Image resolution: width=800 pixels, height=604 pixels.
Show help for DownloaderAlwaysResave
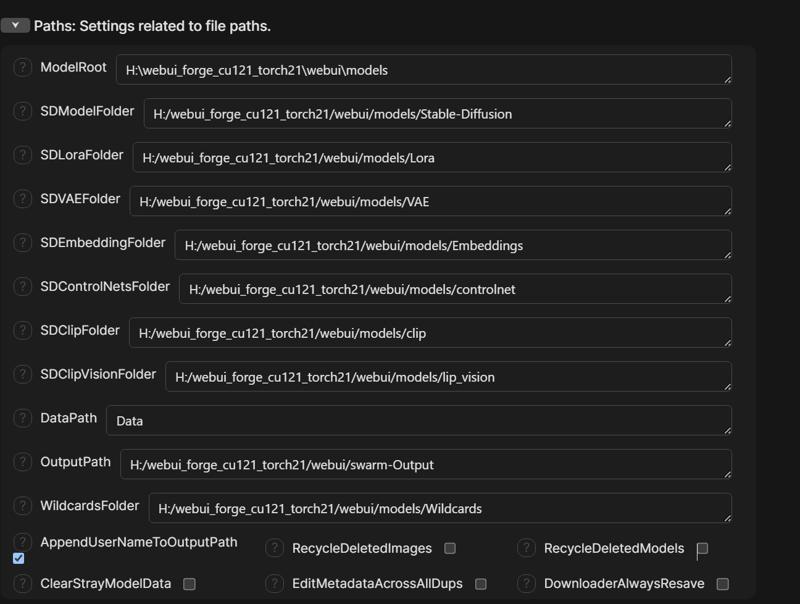click(x=527, y=584)
